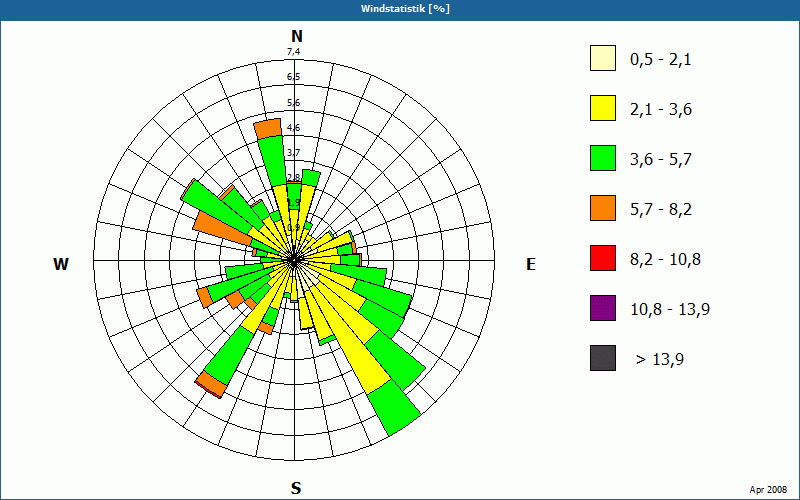The image size is (800, 500).
Task: Click the pale yellow 0,5 - 2,1 legend swatch
Action: tap(603, 58)
